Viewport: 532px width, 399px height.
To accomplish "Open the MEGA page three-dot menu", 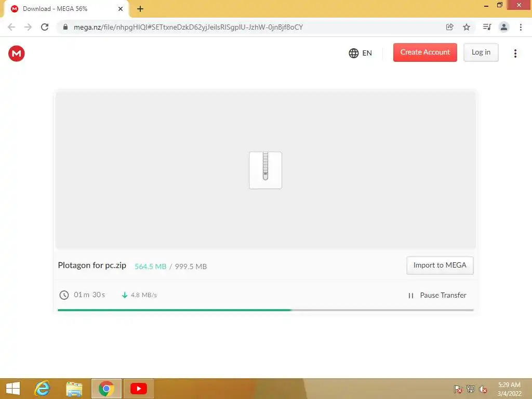I will [x=515, y=54].
